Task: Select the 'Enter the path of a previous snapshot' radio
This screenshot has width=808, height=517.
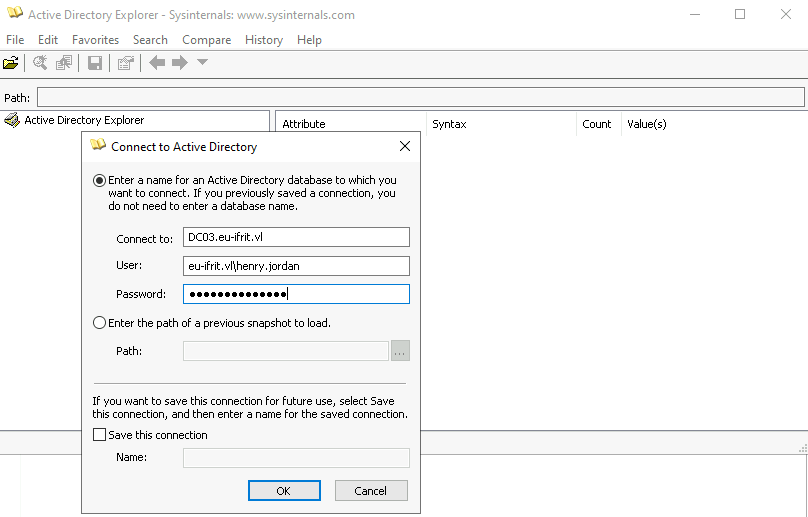Action: pyautogui.click(x=99, y=323)
